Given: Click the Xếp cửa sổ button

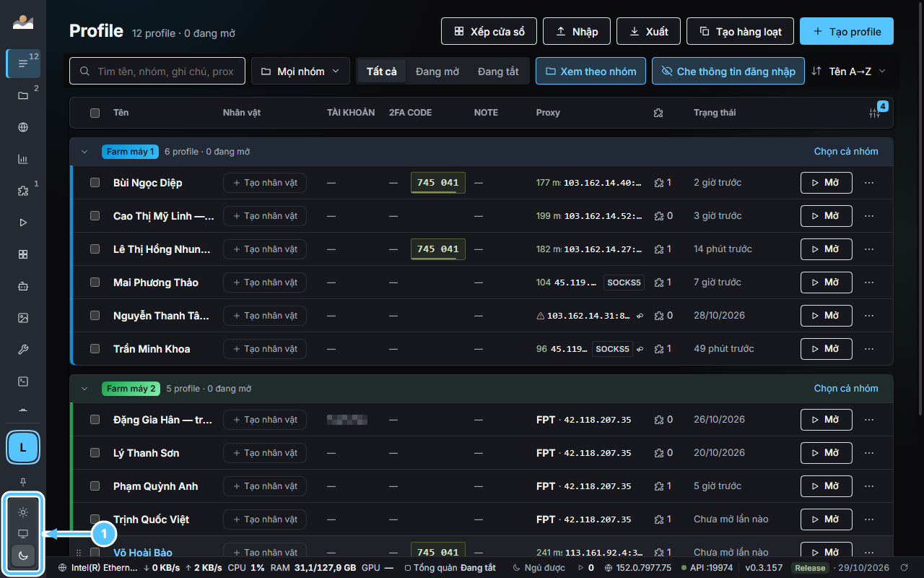Looking at the screenshot, I should [x=489, y=32].
